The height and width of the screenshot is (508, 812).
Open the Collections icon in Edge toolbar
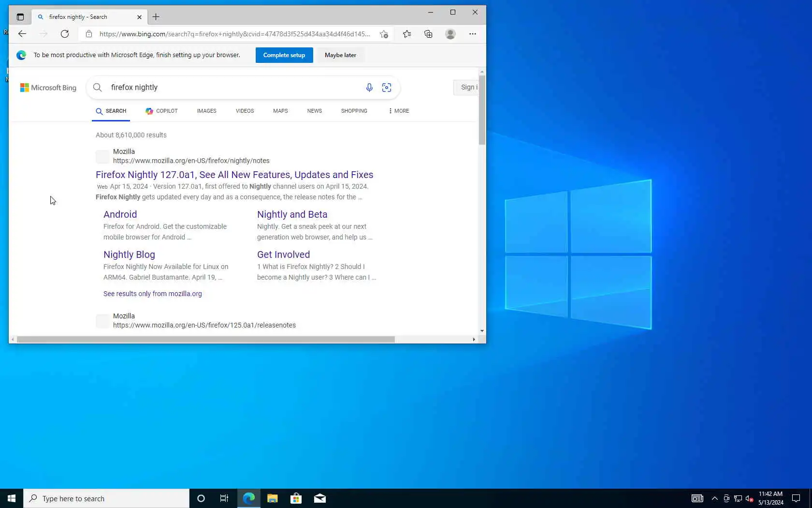pyautogui.click(x=428, y=34)
